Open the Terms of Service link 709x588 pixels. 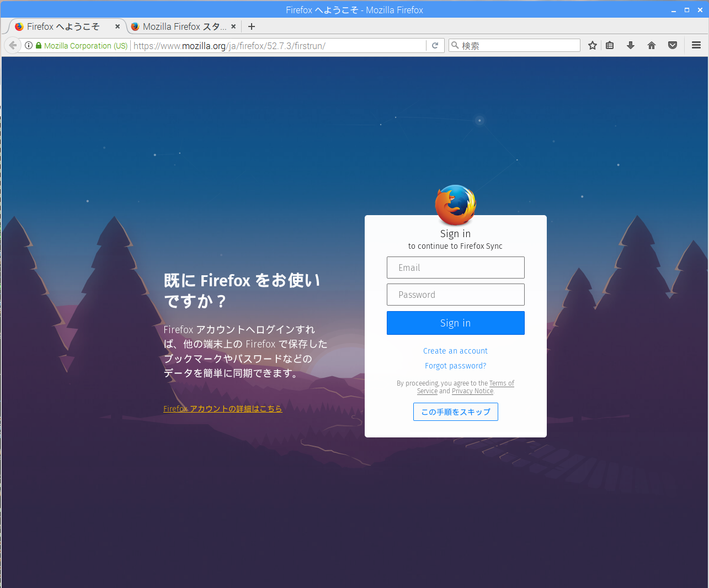(502, 383)
